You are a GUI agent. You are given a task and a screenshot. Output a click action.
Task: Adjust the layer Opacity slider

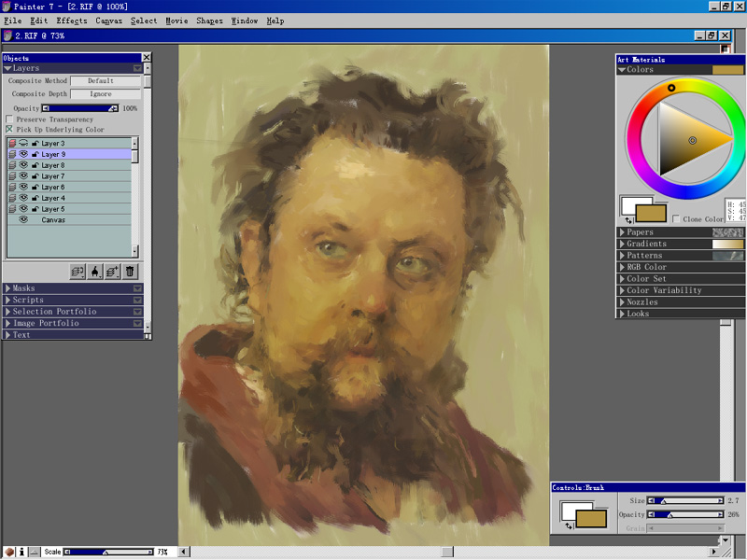click(x=80, y=108)
